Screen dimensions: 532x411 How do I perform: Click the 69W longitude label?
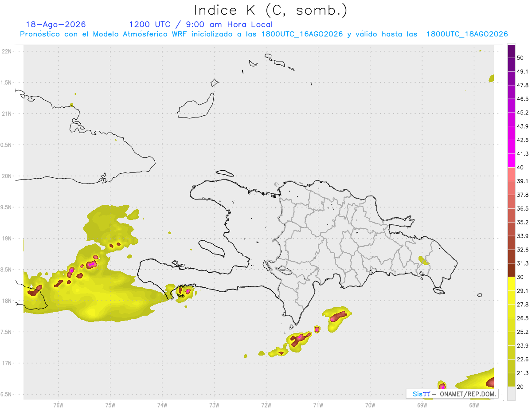coord(422,405)
